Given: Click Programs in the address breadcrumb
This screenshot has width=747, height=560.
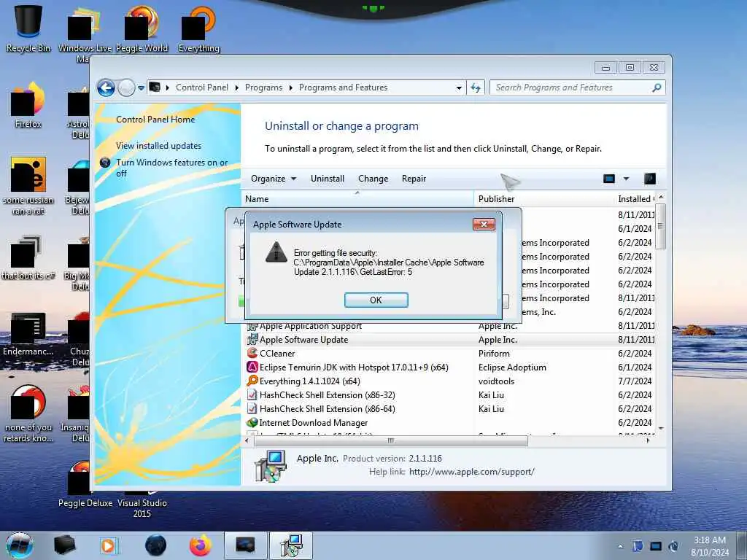Looking at the screenshot, I should point(263,87).
